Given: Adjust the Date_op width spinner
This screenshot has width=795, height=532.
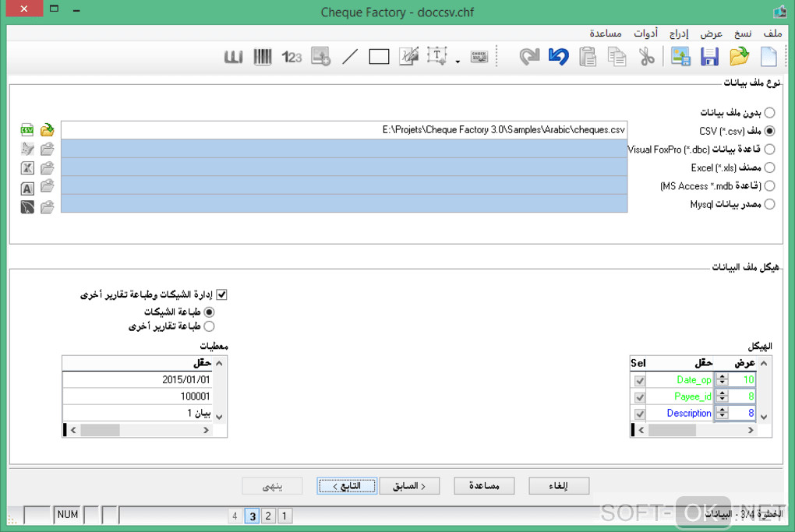Looking at the screenshot, I should coord(723,379).
